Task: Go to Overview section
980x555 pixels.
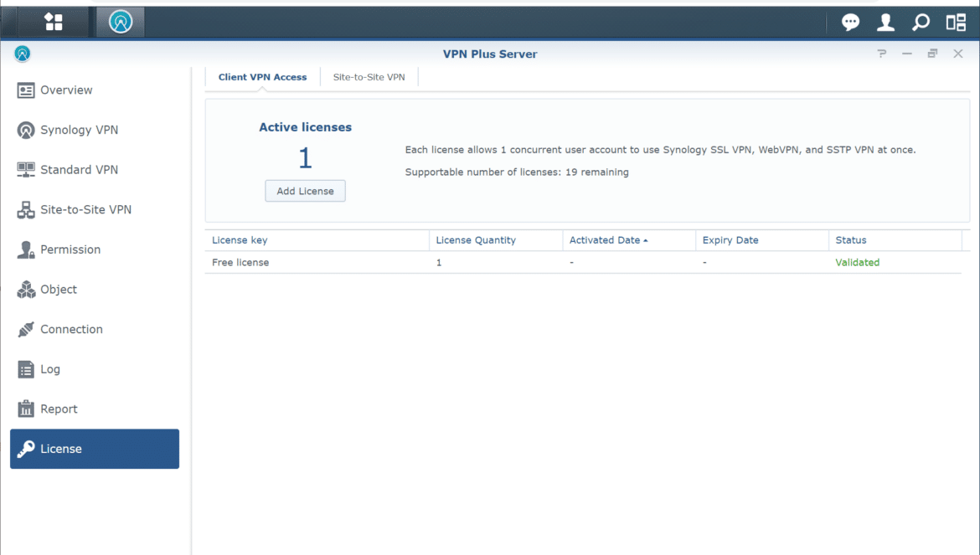Action: tap(95, 90)
